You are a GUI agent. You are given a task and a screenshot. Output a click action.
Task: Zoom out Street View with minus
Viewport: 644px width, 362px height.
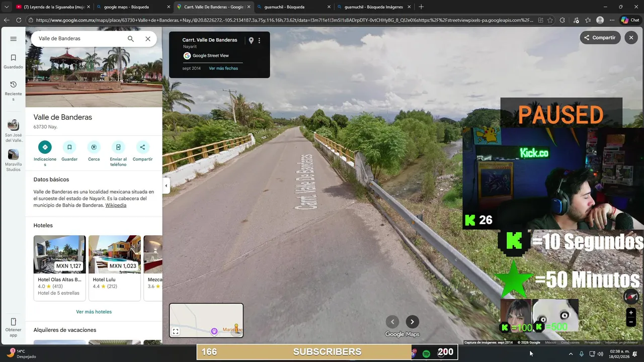pos(631,322)
